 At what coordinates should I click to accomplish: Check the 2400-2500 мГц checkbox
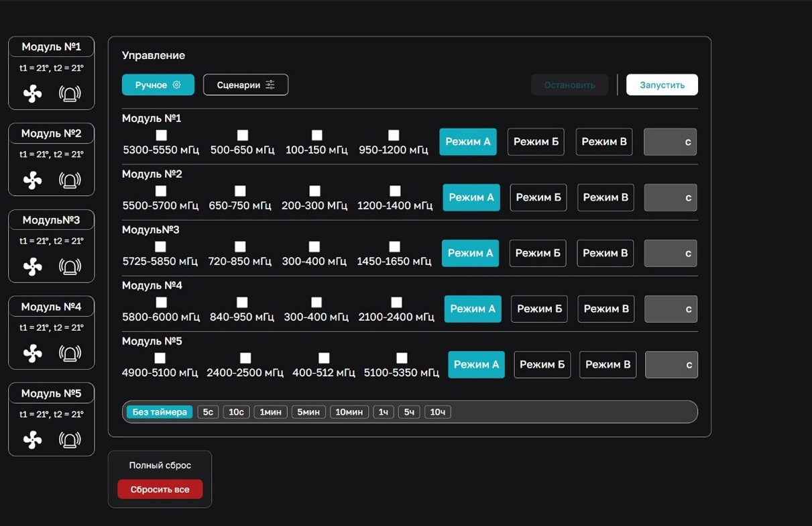[x=245, y=358]
